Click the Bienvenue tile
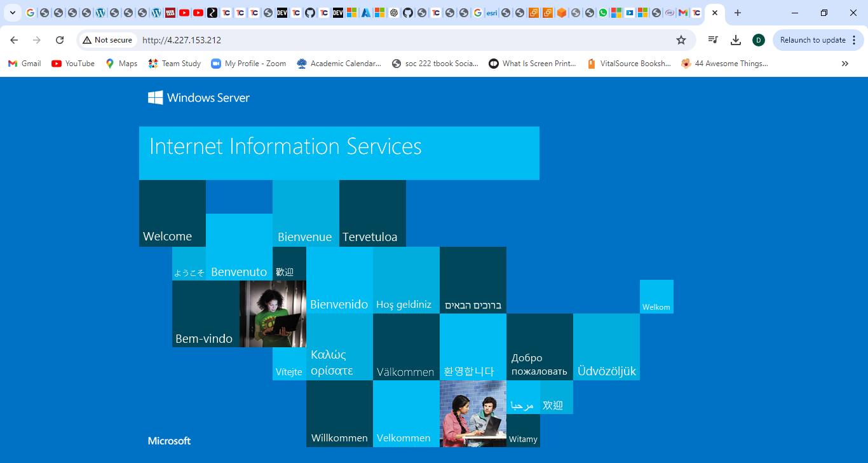 coord(306,213)
